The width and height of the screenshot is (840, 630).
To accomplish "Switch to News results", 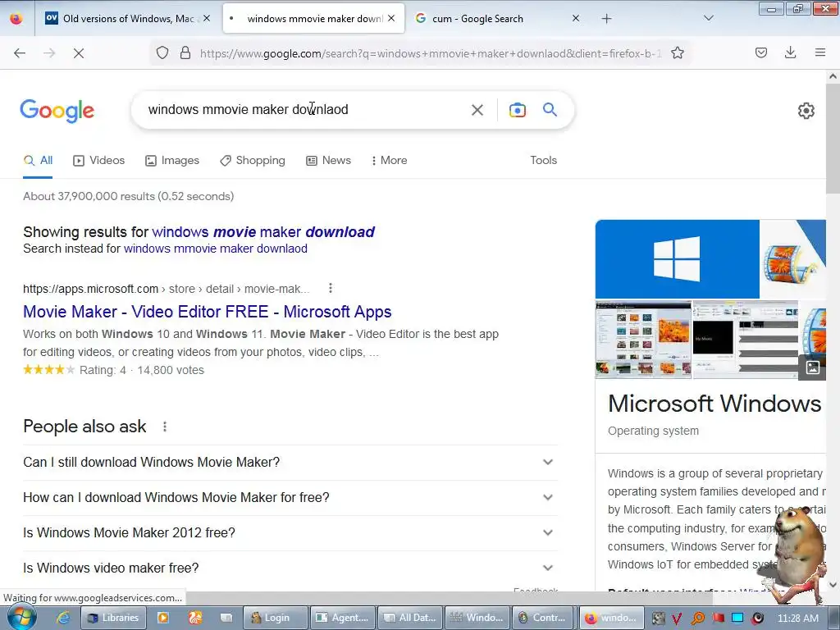I will click(328, 160).
